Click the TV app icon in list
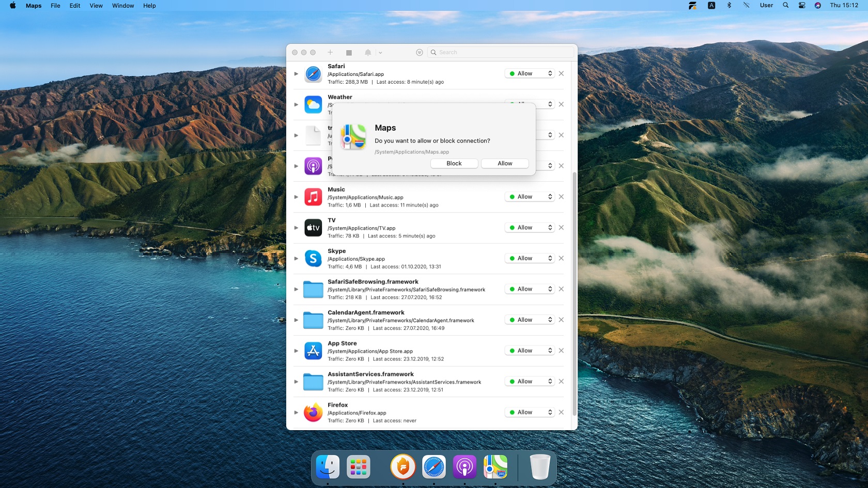Image resolution: width=868 pixels, height=488 pixels. (x=313, y=228)
